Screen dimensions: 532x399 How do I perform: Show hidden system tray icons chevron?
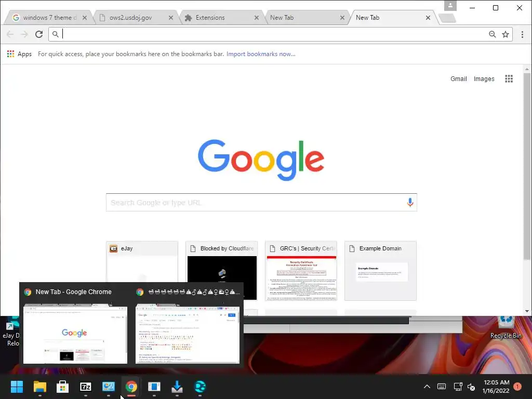click(x=427, y=387)
